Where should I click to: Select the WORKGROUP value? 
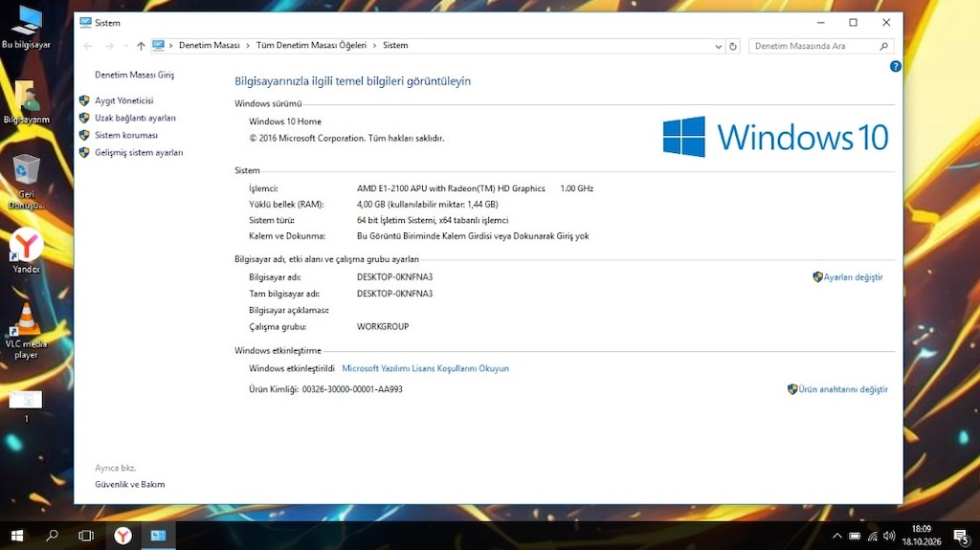(383, 327)
